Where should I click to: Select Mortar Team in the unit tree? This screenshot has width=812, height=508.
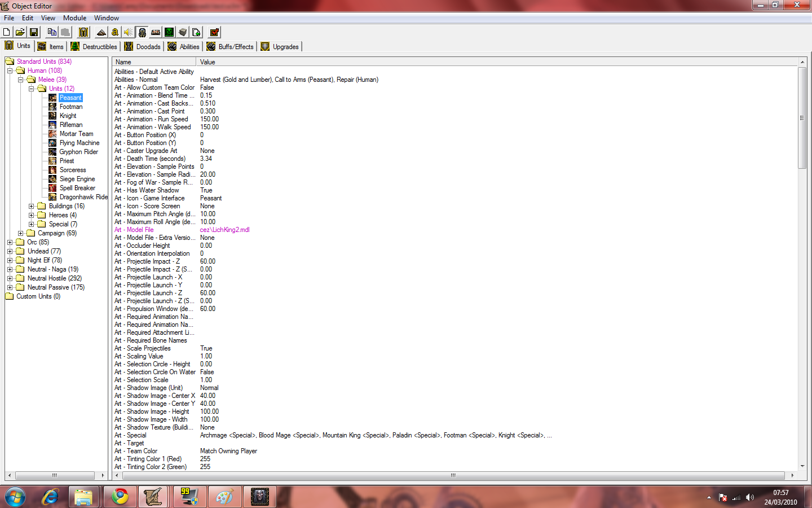pyautogui.click(x=77, y=134)
